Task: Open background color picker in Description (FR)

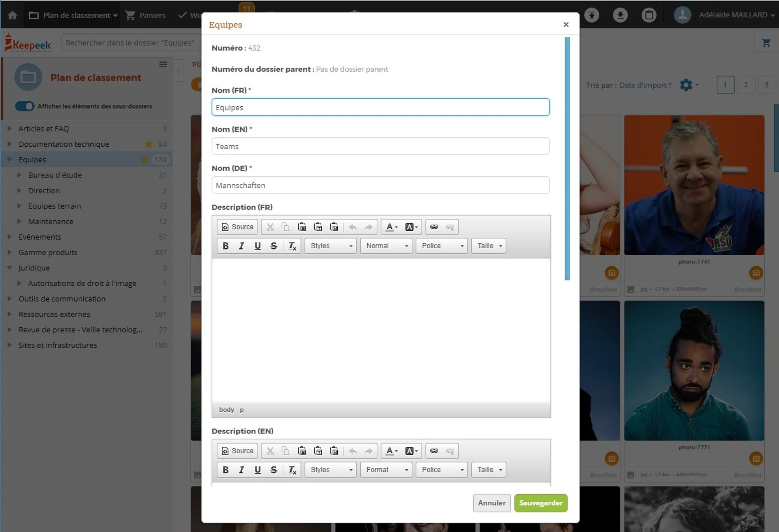Action: (x=411, y=227)
